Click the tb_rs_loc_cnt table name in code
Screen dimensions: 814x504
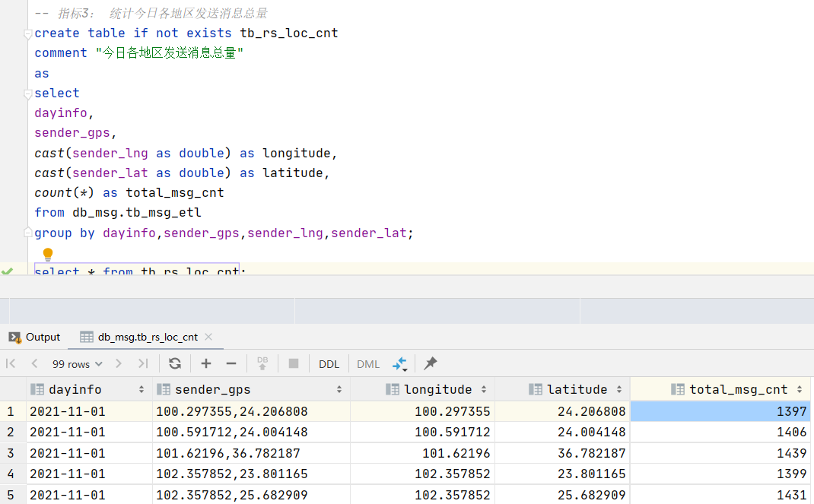289,33
